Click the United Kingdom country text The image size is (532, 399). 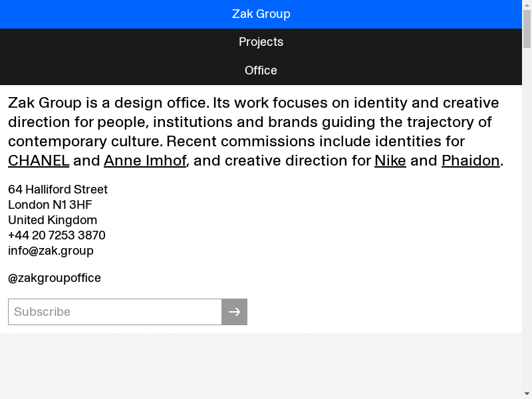[x=53, y=220]
